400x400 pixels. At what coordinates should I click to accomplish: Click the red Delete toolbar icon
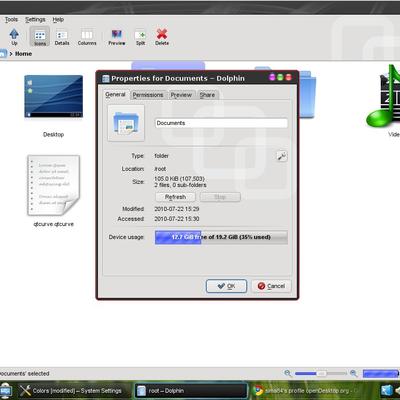point(162,37)
